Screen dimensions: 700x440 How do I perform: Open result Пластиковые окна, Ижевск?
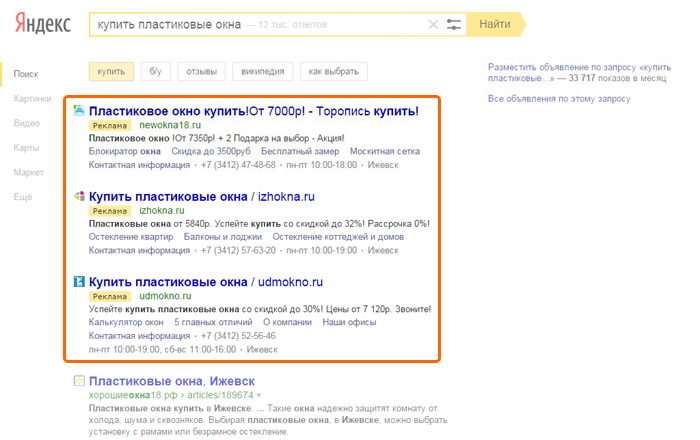172,381
